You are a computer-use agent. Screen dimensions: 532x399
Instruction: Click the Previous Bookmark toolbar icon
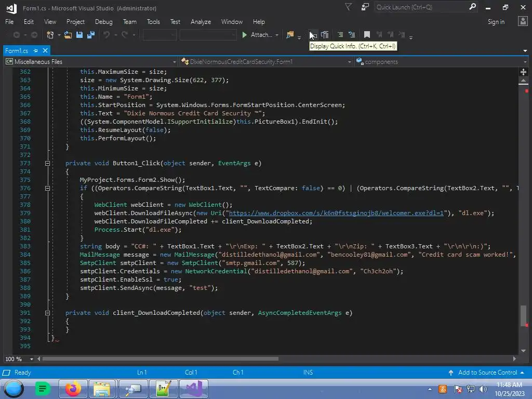point(379,35)
